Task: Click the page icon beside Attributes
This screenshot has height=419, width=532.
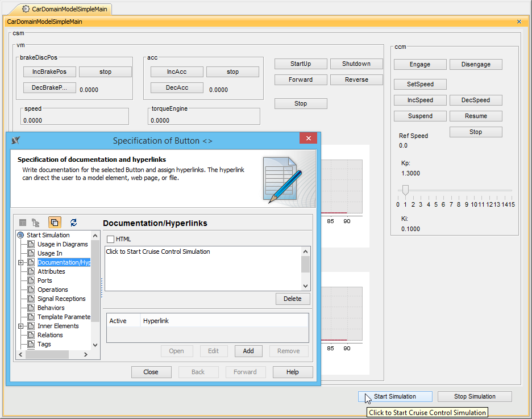Action: pyautogui.click(x=31, y=271)
